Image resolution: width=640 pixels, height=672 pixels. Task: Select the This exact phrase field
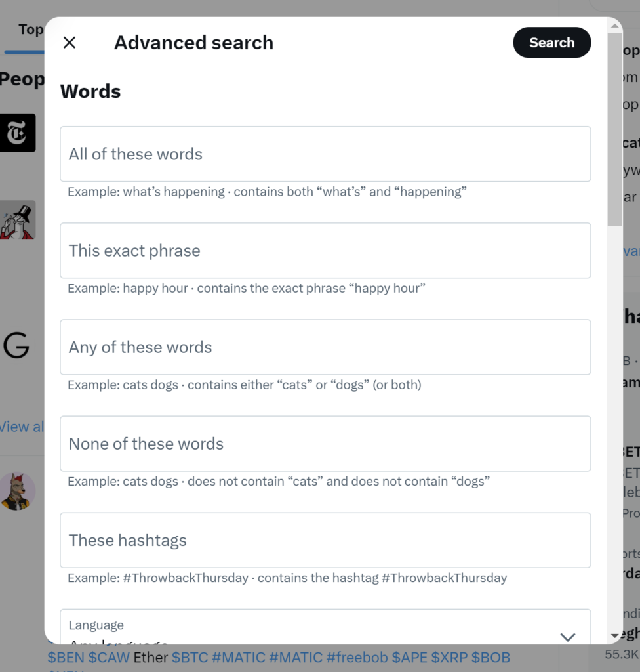pos(325,250)
